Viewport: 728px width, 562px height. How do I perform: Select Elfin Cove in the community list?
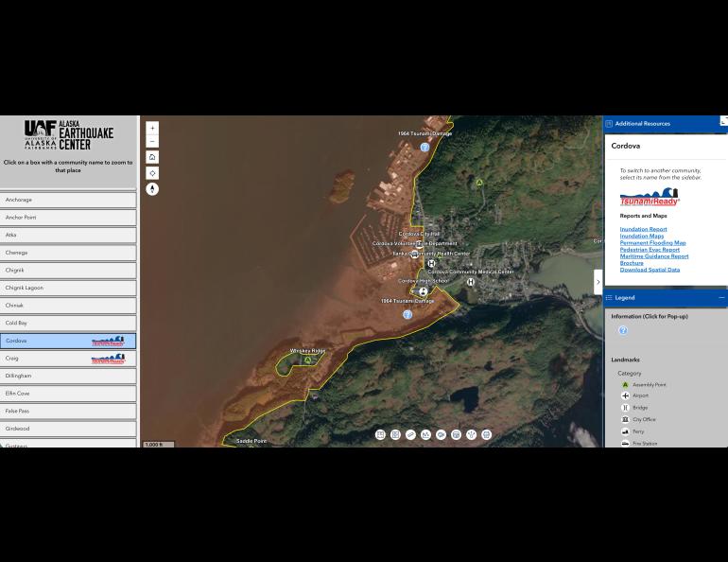tap(68, 394)
